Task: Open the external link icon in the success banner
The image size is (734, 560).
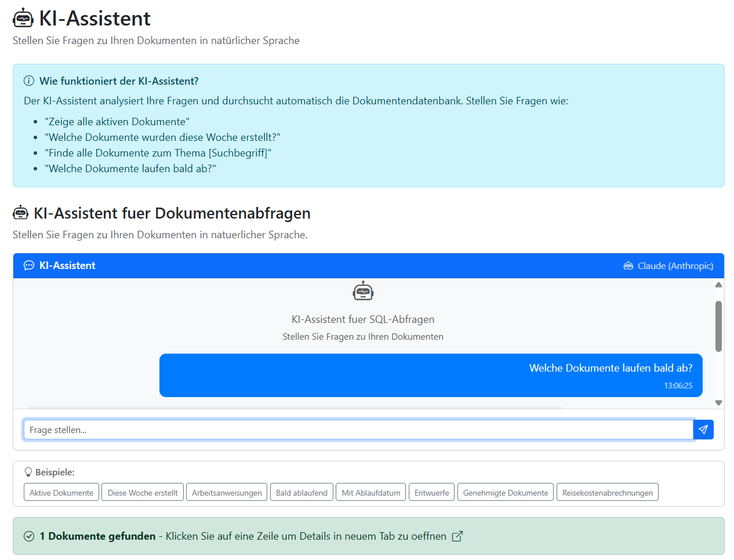Action: click(x=456, y=536)
